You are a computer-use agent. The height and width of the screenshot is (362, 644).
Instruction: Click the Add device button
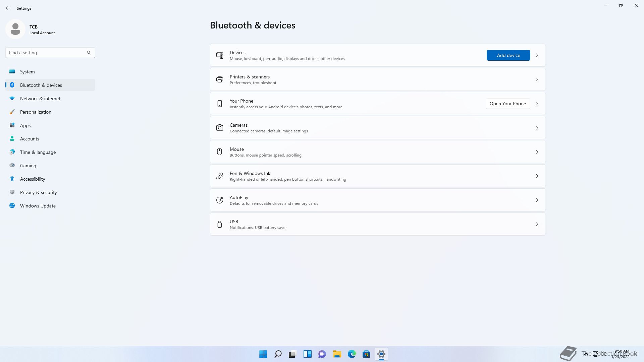(508, 55)
